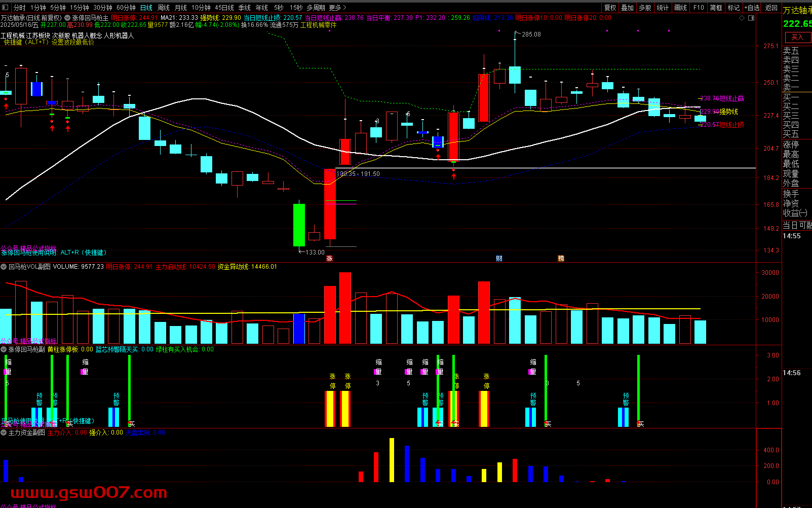
Task: Select the 10分钟 period
Action: (x=201, y=8)
